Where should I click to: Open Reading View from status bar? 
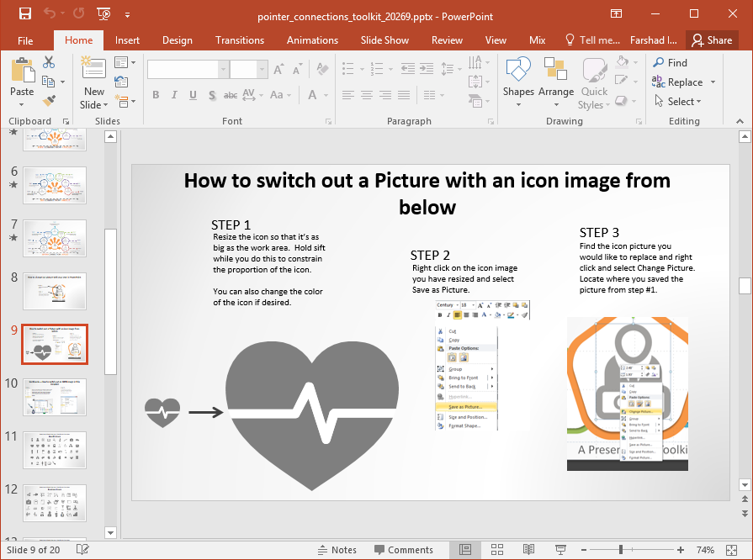528,550
